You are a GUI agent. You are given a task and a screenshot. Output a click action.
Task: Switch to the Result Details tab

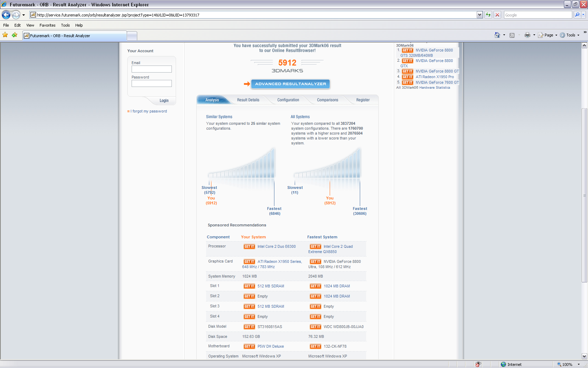[248, 100]
